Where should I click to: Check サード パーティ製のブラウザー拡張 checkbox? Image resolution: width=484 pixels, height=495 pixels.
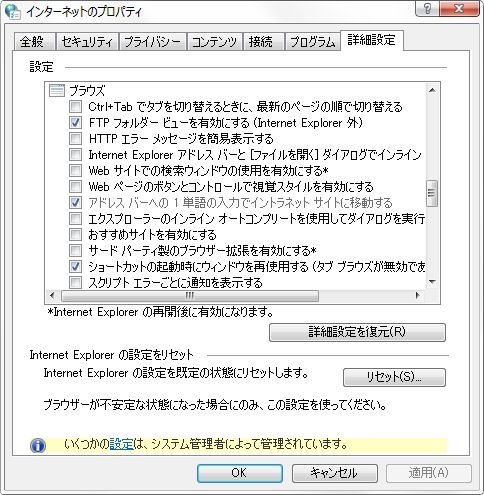click(x=75, y=250)
